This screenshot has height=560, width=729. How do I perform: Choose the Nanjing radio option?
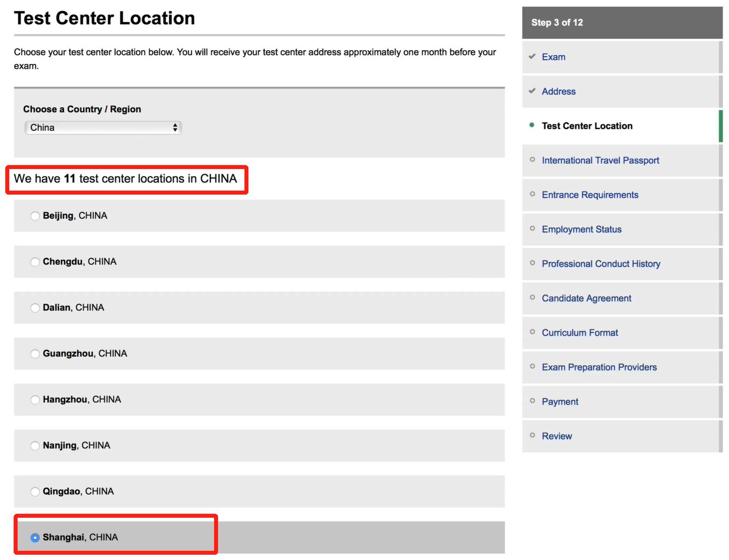[x=35, y=446]
